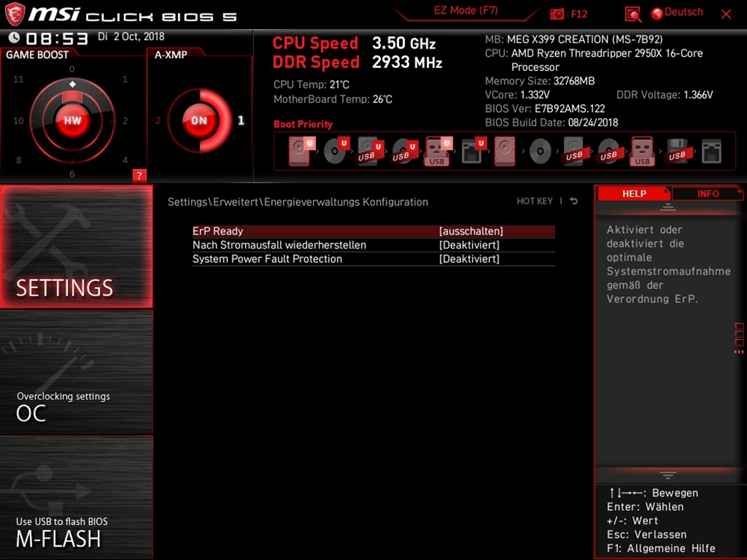Go back using the return arrow icon
747x560 pixels.
[x=574, y=201]
